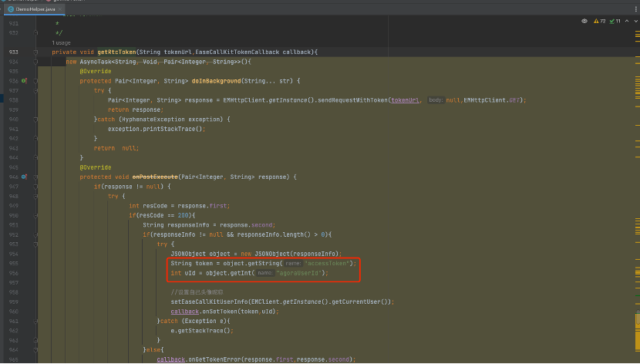640x364 pixels.
Task: Open the editor tabs options kebab menu
Action: 635,8
